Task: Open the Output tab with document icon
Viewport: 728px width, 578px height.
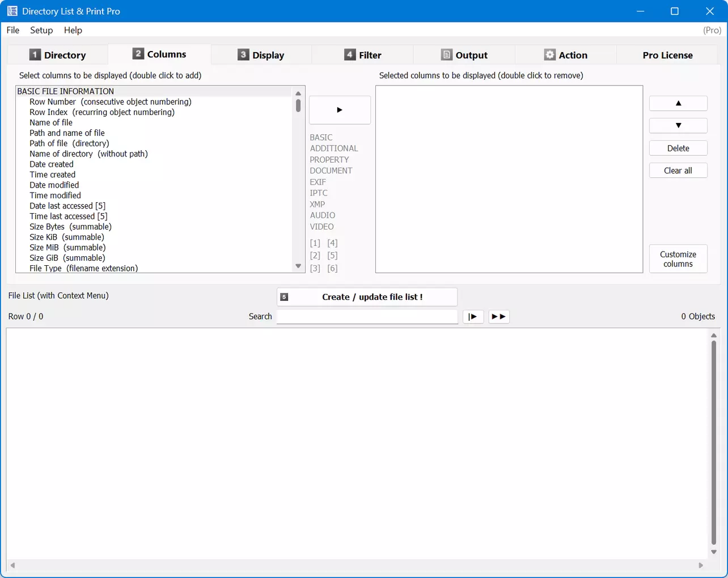Action: (x=464, y=55)
